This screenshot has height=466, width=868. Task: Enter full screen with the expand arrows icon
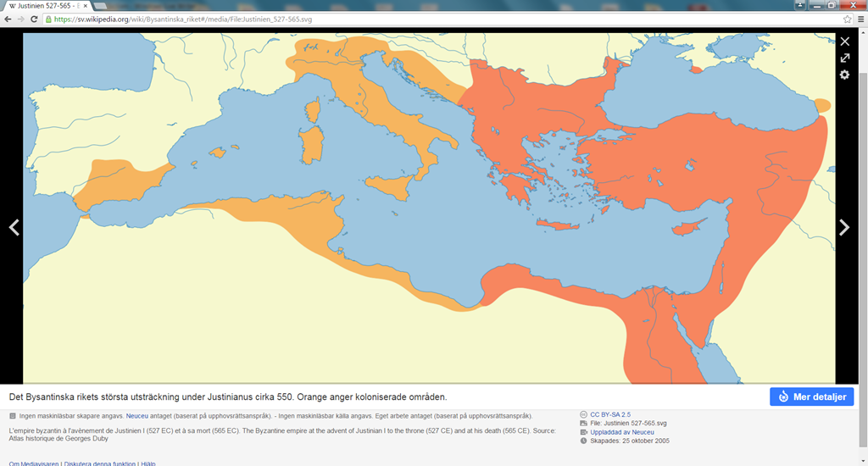coord(844,58)
